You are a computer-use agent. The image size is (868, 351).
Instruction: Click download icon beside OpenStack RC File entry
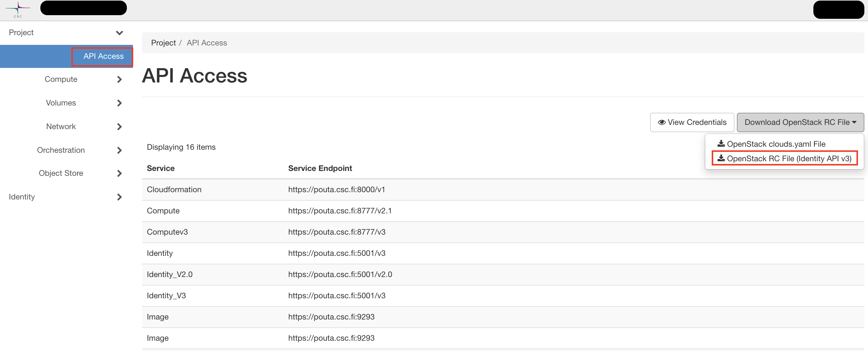[721, 158]
